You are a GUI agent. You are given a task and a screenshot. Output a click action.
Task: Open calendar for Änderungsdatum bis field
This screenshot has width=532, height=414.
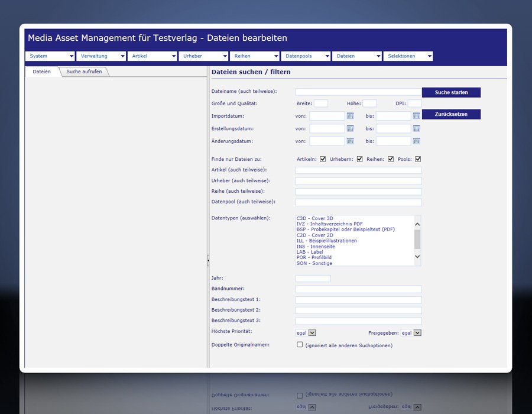pos(416,141)
